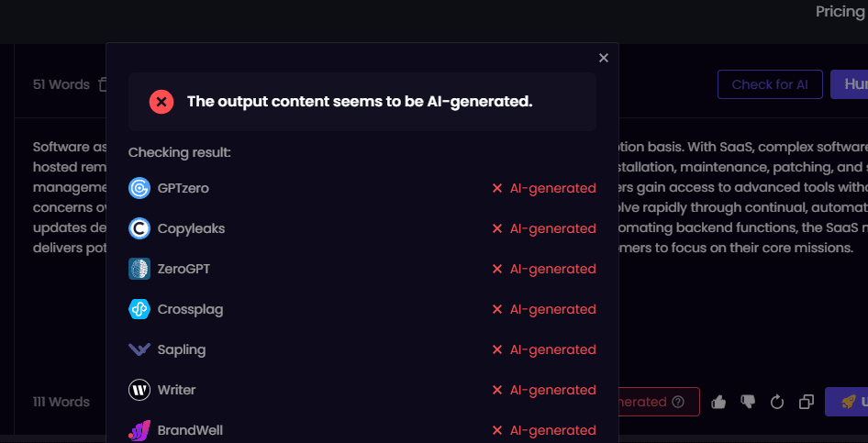Screen dimensions: 868x443
Task: Click the Sapling logo icon
Action: [139, 349]
